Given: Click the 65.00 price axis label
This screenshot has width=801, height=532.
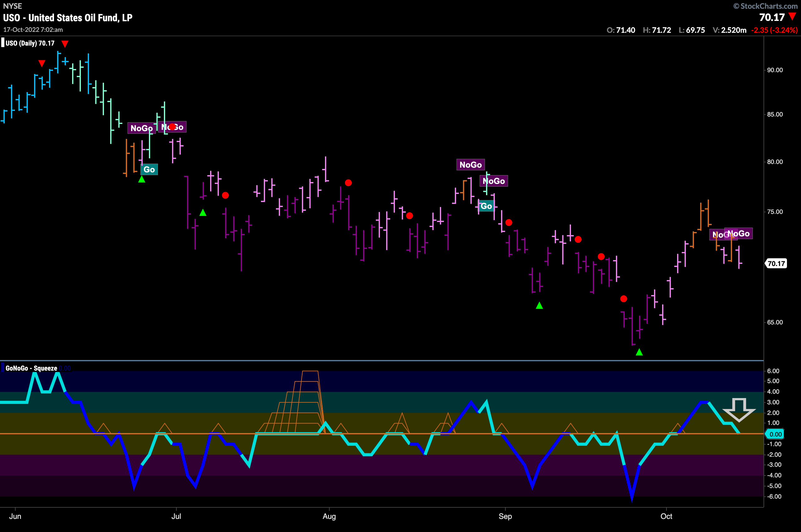Looking at the screenshot, I should (x=775, y=322).
